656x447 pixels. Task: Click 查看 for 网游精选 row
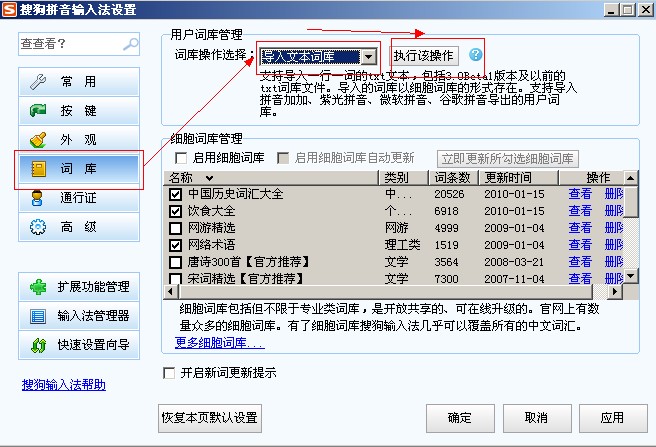coord(580,228)
